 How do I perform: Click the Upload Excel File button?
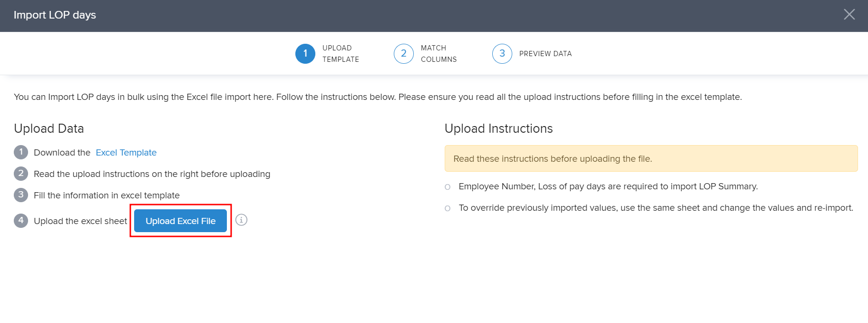pos(180,221)
